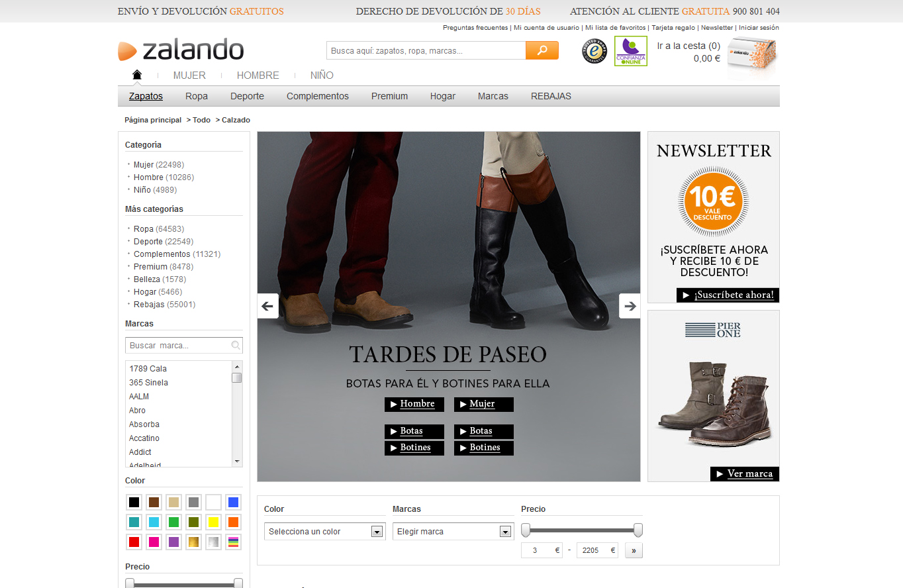
Task: Click the left handle of main price slider
Action: (526, 530)
